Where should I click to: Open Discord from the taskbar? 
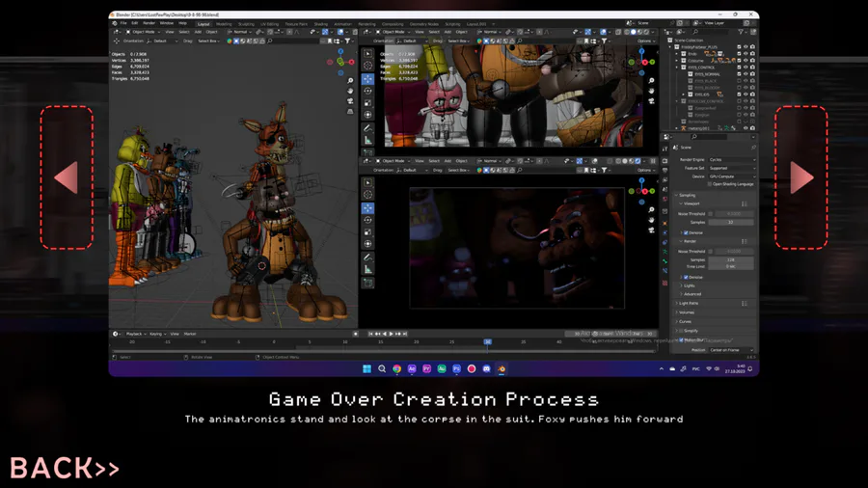tap(486, 369)
